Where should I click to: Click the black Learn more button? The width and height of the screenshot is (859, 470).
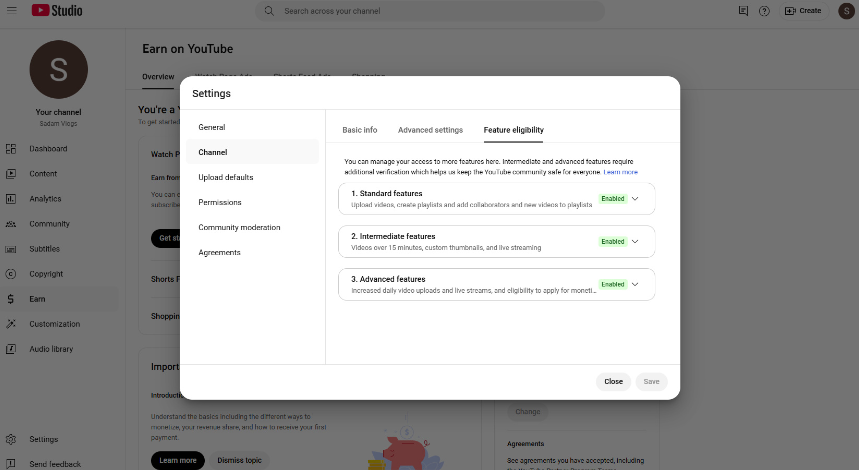click(x=177, y=461)
